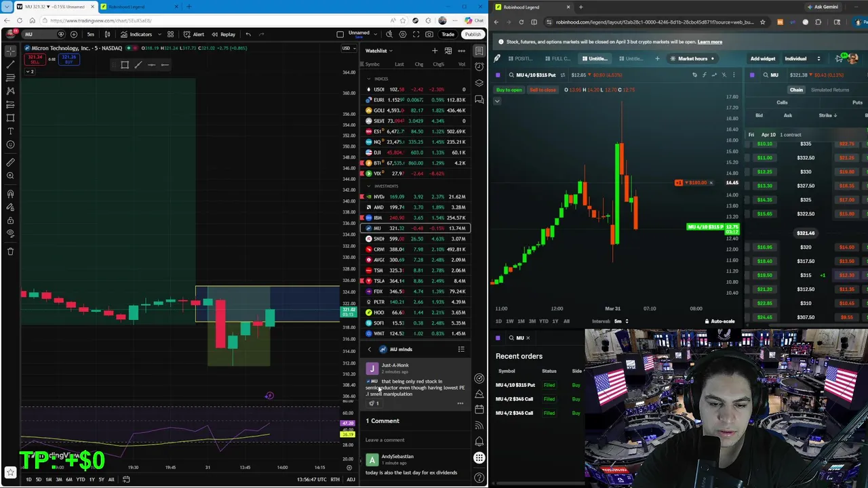This screenshot has width=868, height=488.
Task: Expand the chevron under Buy to open
Action: point(497,101)
